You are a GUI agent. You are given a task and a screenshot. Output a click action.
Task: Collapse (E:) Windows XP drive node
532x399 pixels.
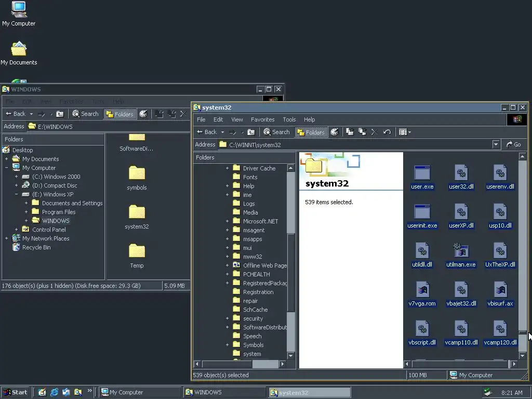tap(16, 194)
